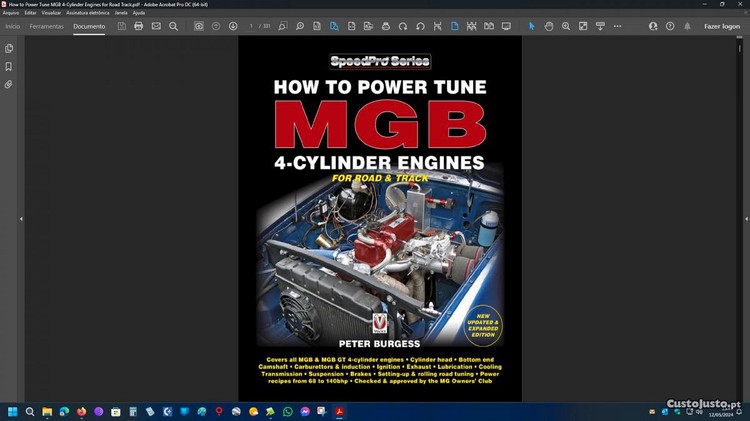This screenshot has height=421, width=750.
Task: Switch to the Ferramentas tab
Action: [47, 26]
